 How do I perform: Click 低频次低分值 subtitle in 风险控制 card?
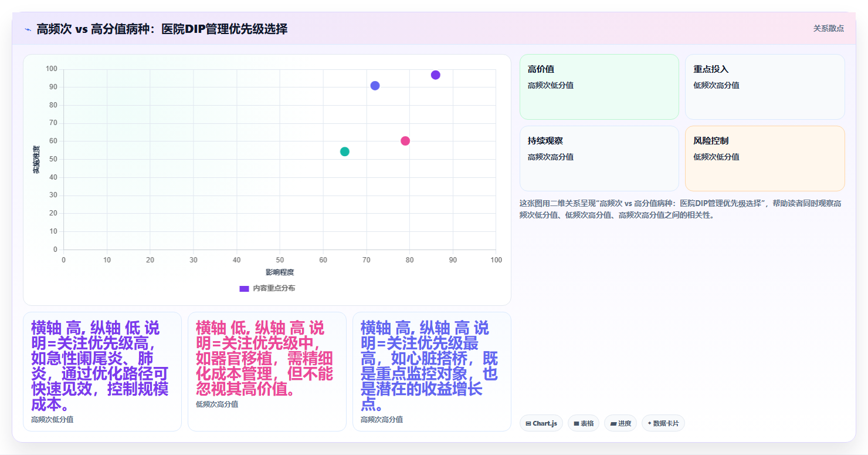click(716, 157)
